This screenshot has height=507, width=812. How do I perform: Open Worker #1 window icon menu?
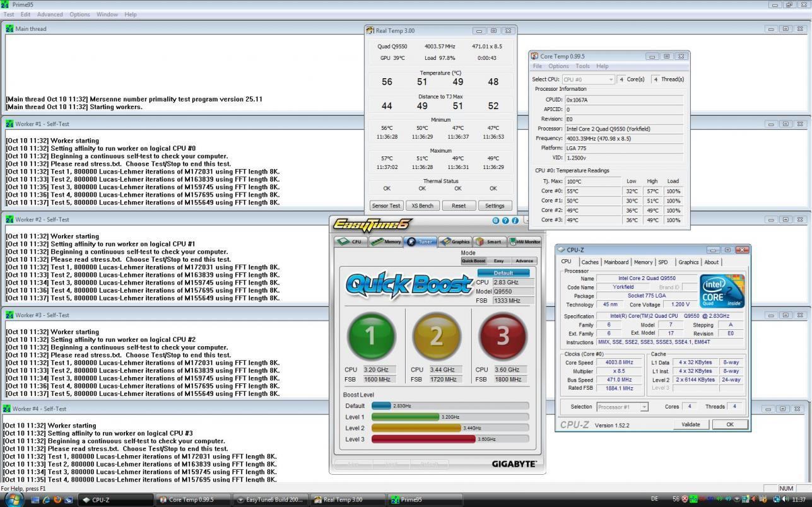coord(9,124)
